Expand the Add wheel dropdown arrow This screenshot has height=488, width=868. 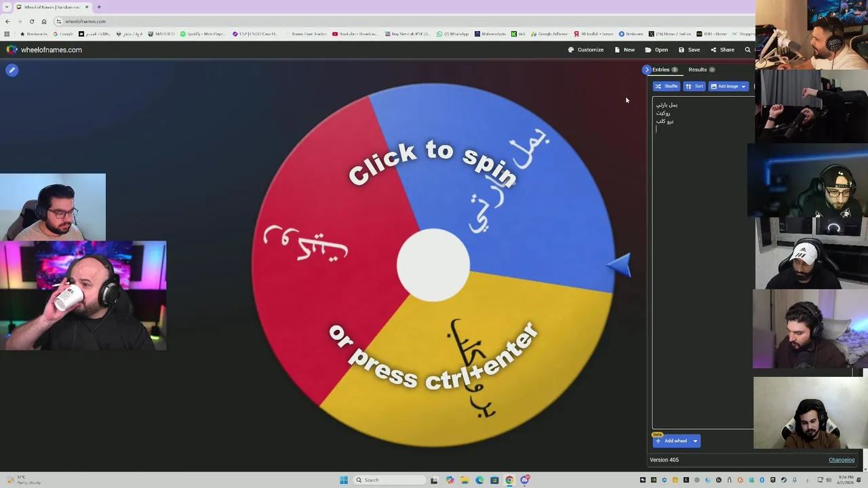pyautogui.click(x=695, y=441)
